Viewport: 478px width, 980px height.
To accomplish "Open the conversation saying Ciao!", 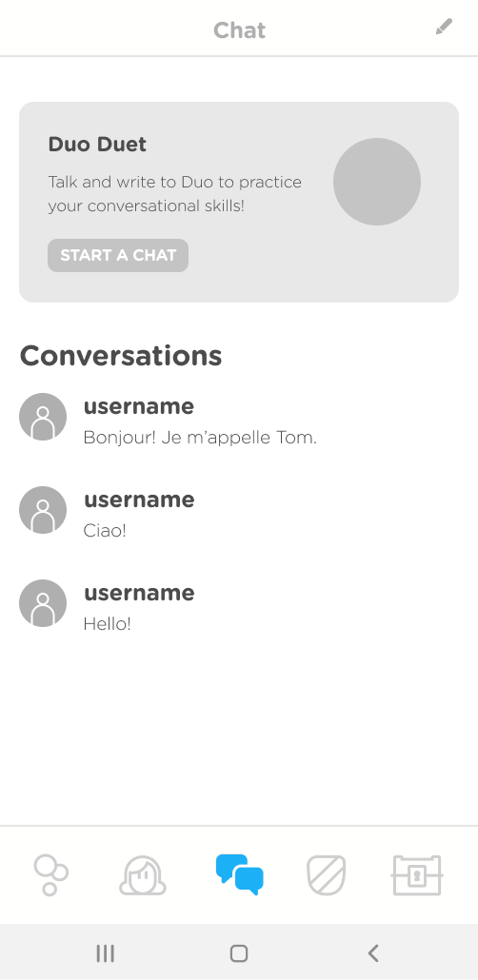I will tap(239, 514).
